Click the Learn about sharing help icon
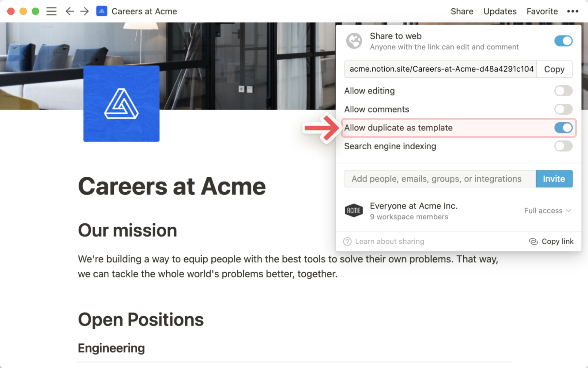This screenshot has width=588, height=368. (348, 241)
